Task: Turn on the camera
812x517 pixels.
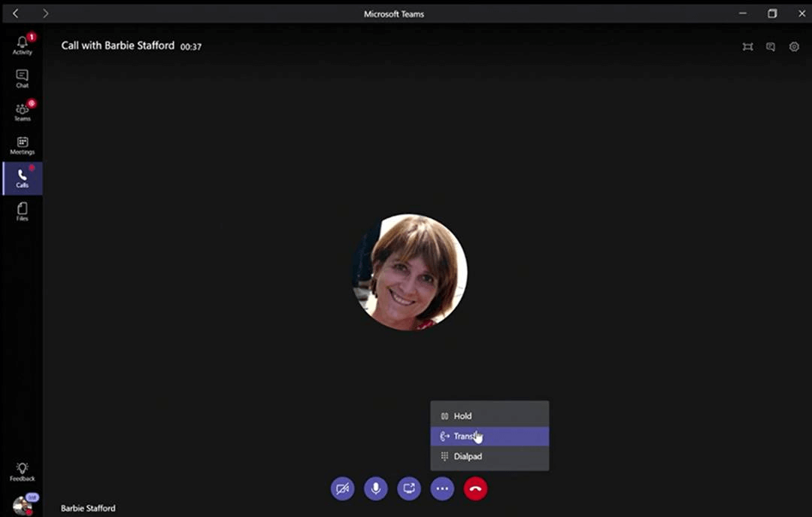Action: tap(343, 488)
